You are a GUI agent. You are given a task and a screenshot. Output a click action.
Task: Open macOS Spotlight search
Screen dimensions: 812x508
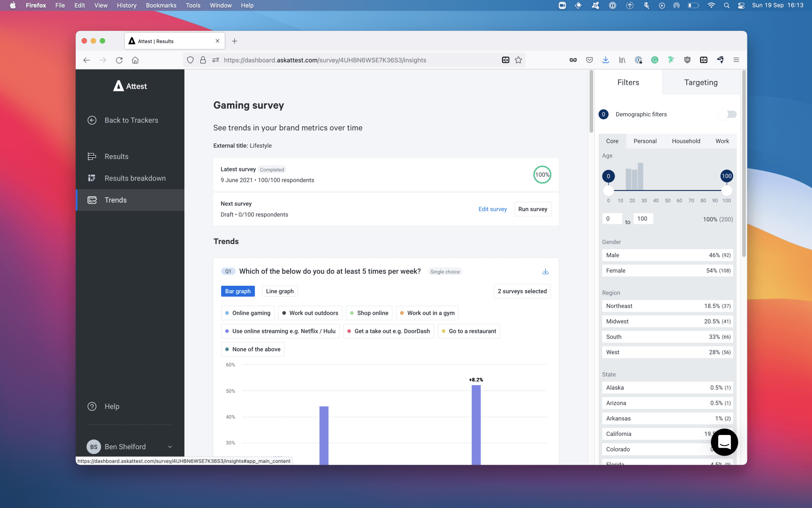726,6
